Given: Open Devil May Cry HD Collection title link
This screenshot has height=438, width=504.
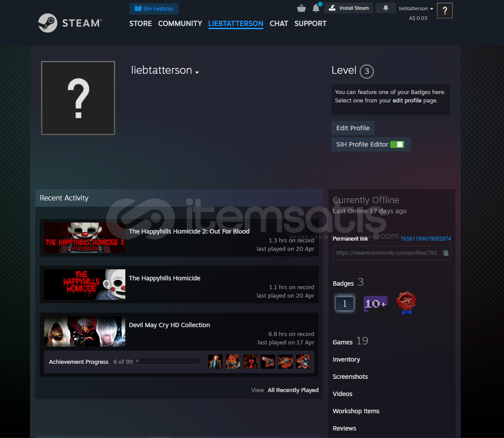Looking at the screenshot, I should pyautogui.click(x=169, y=325).
